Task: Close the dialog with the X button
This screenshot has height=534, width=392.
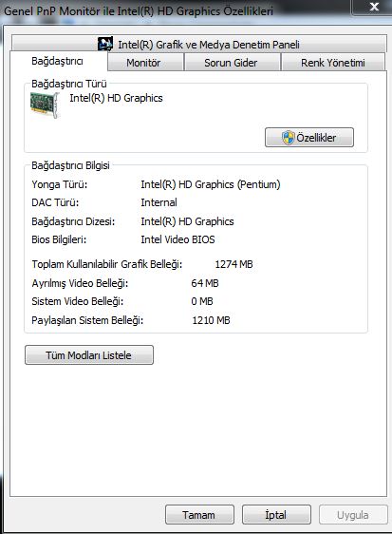Action: [374, 7]
